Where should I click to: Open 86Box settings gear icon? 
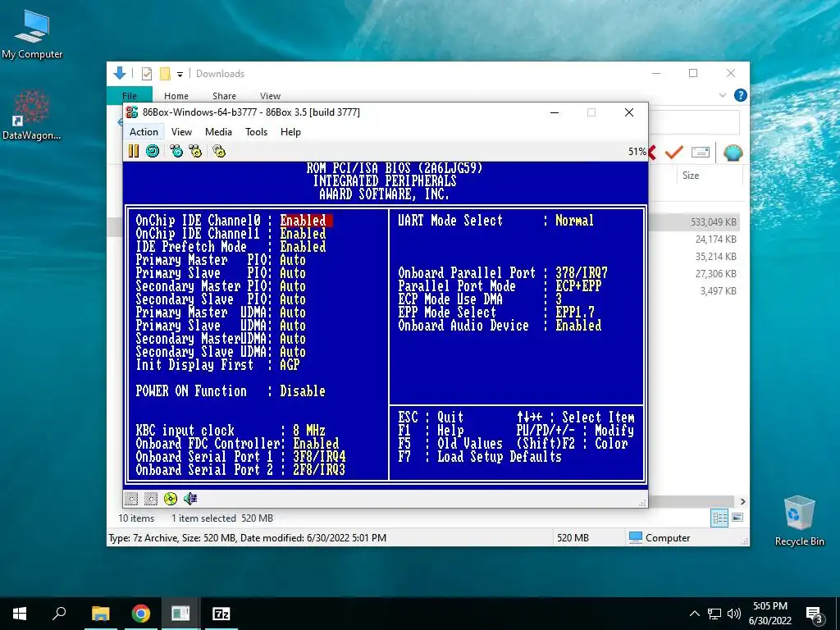pyautogui.click(x=219, y=151)
